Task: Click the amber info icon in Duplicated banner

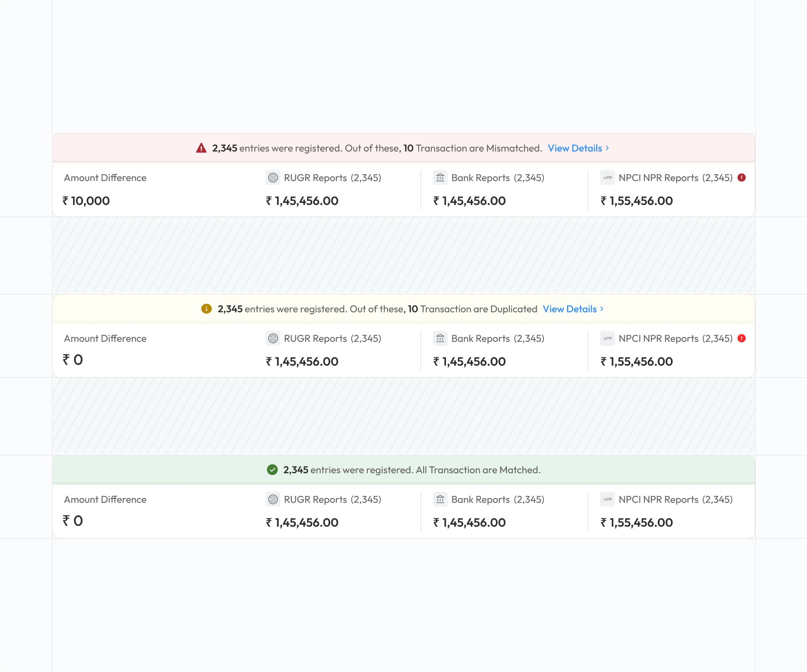Action: coord(206,309)
